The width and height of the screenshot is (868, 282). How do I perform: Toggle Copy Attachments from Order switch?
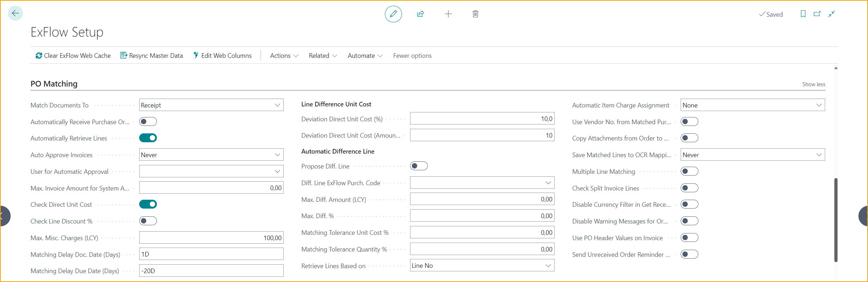(x=690, y=138)
